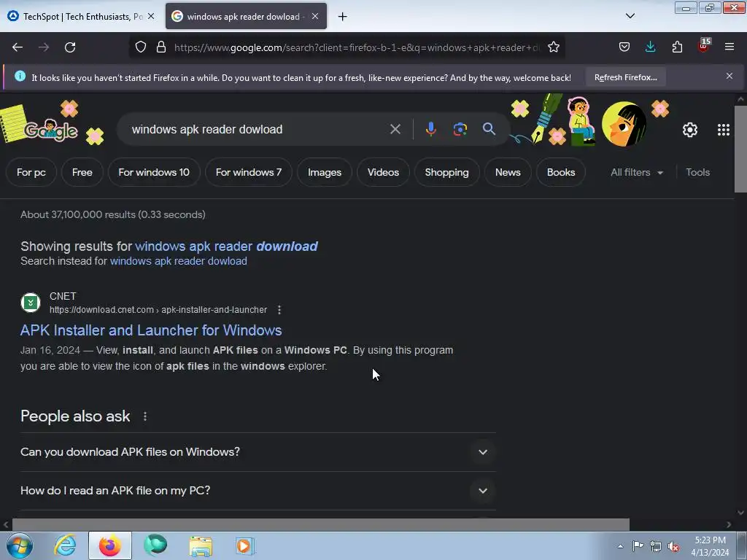
Task: Switch to Shopping results
Action: tap(447, 172)
